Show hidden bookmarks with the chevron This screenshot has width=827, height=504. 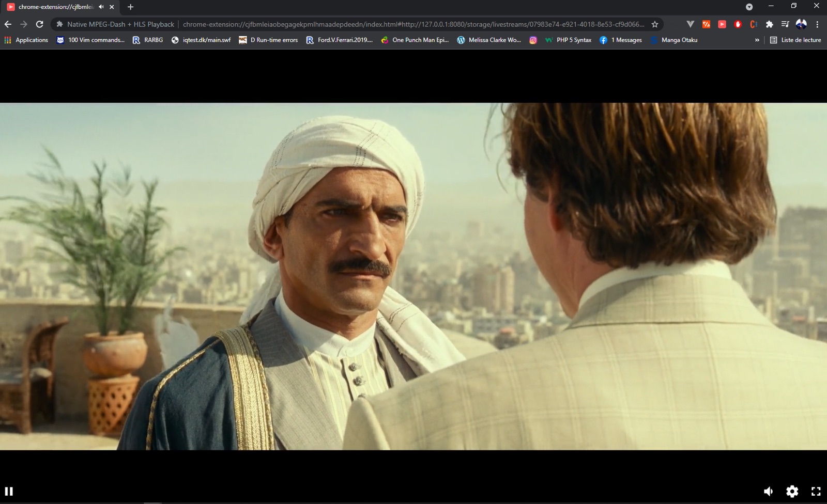[757, 40]
